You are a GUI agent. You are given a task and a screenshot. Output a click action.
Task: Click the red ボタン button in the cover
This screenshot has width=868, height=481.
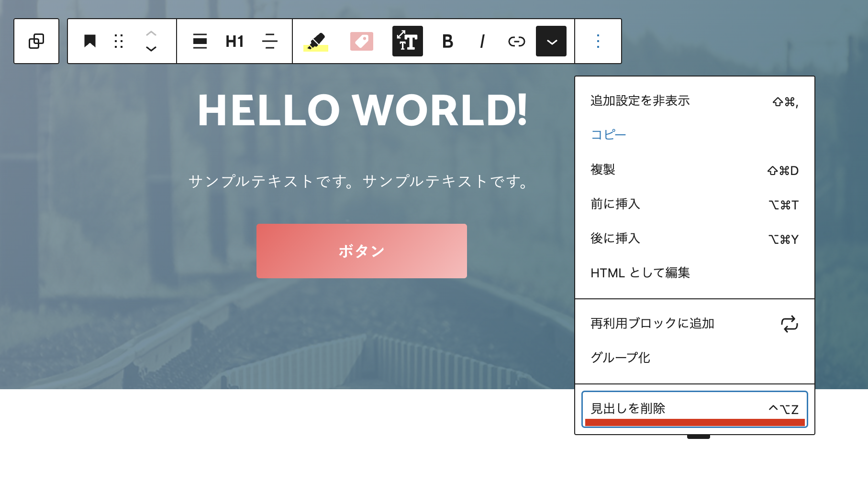coord(361,250)
